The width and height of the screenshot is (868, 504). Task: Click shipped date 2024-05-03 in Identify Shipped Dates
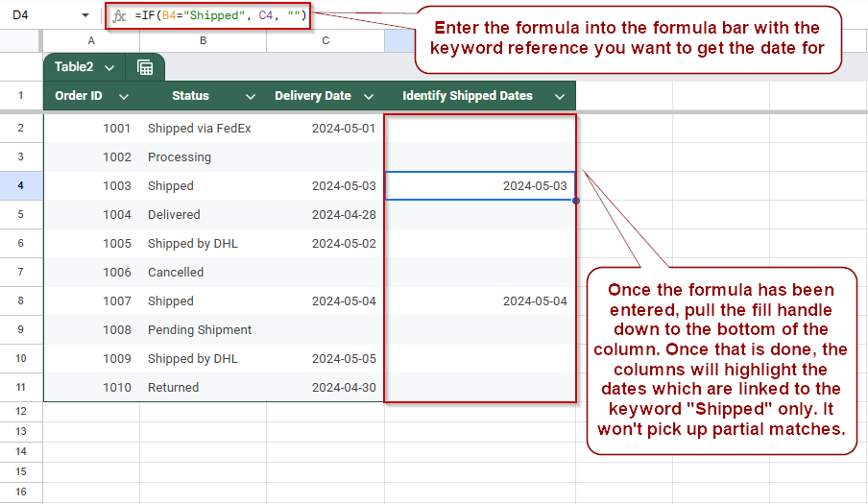(x=480, y=186)
